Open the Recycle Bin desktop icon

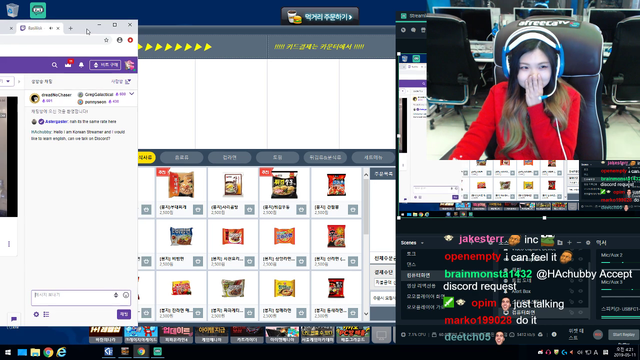click(x=12, y=10)
